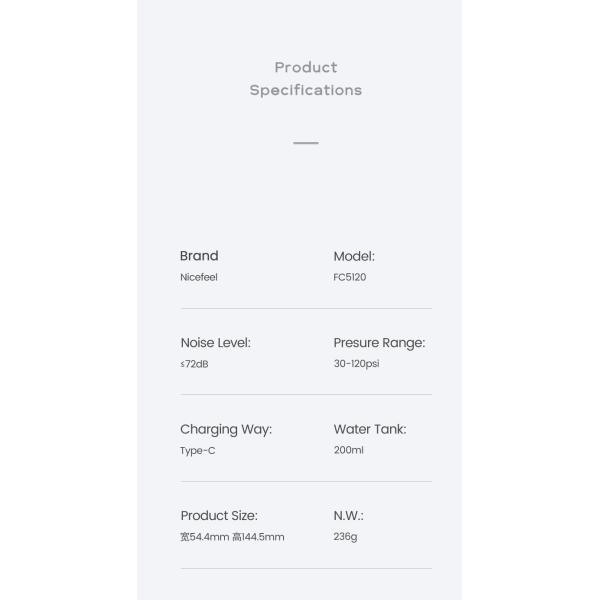Select the Product Size label
Image resolution: width=600 pixels, height=600 pixels.
coord(219,515)
